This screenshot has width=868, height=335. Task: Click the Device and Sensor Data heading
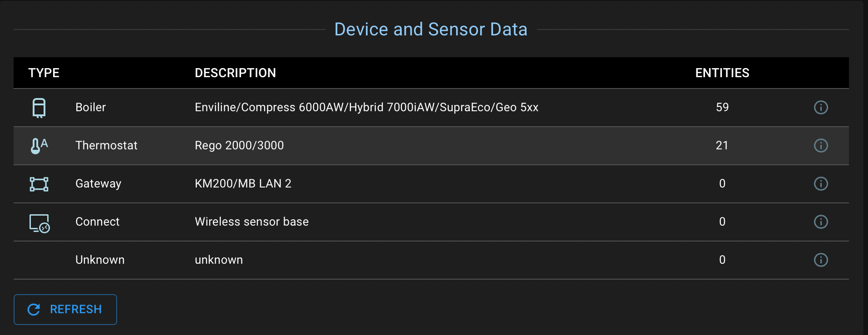[x=431, y=29]
